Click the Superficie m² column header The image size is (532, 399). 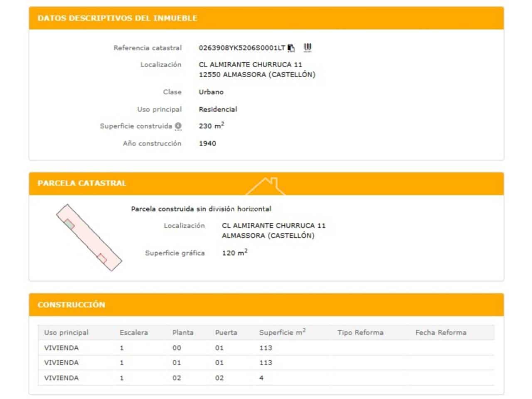click(283, 332)
